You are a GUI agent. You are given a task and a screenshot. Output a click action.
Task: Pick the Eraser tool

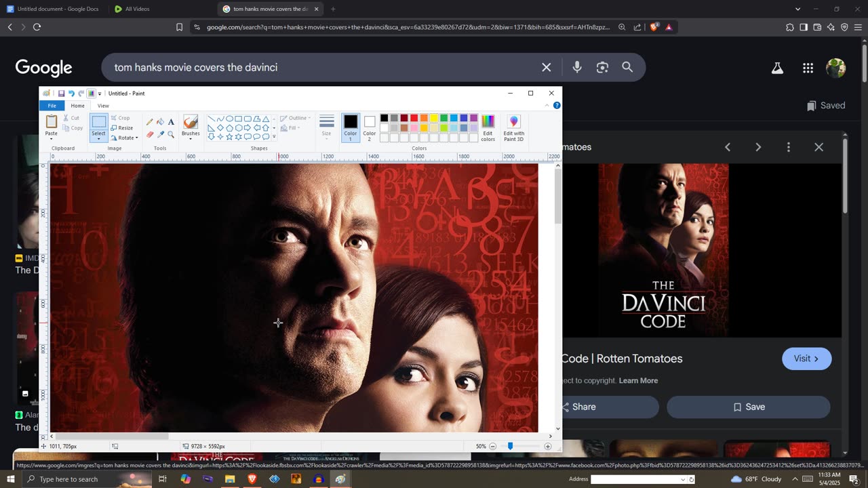pos(150,134)
